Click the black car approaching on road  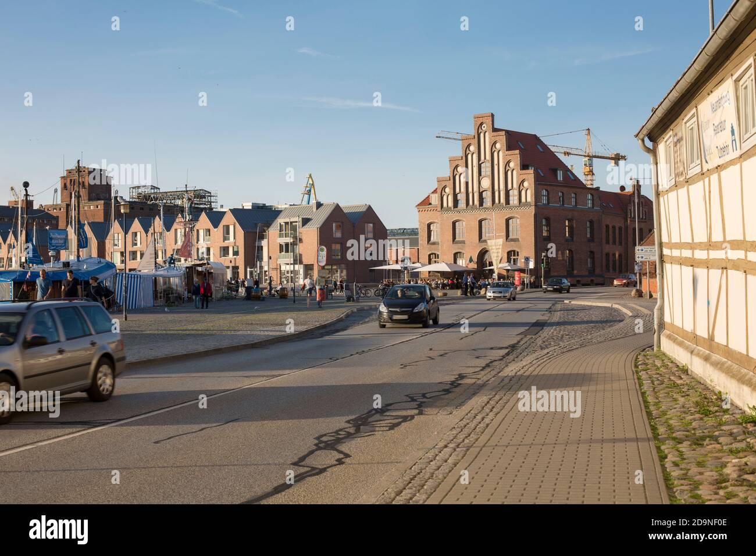click(408, 305)
